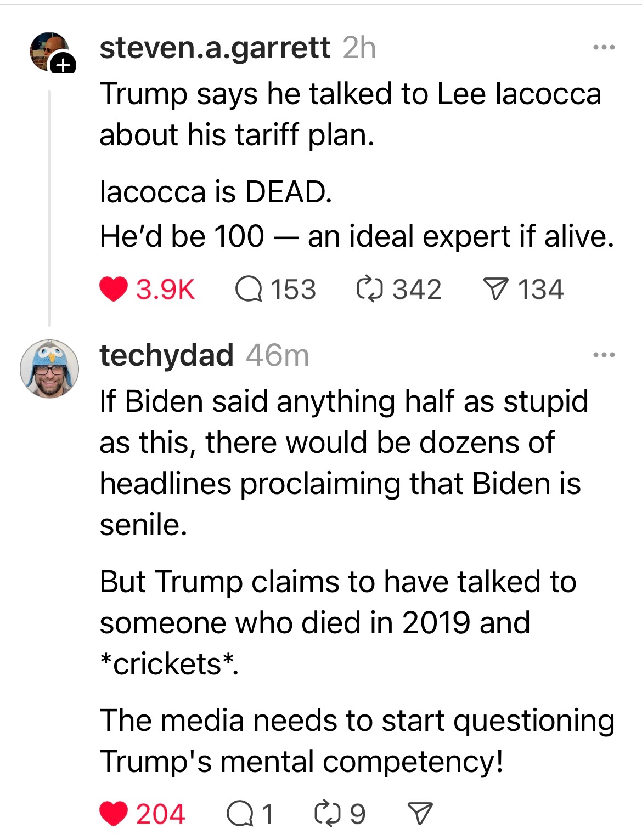Screen dimensions: 642x840
Task: View techydad's profile avatar
Action: click(49, 368)
